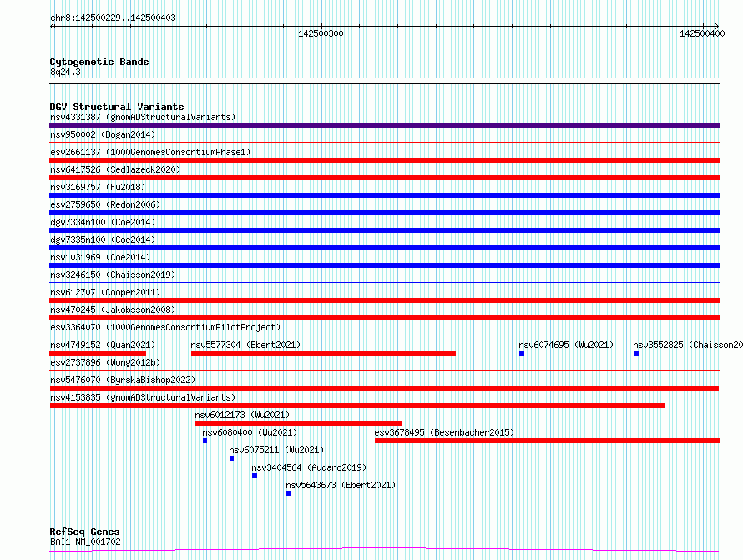Click the nsv4749152 Quan2021 red bar
The height and width of the screenshot is (560, 743).
pyautogui.click(x=98, y=353)
